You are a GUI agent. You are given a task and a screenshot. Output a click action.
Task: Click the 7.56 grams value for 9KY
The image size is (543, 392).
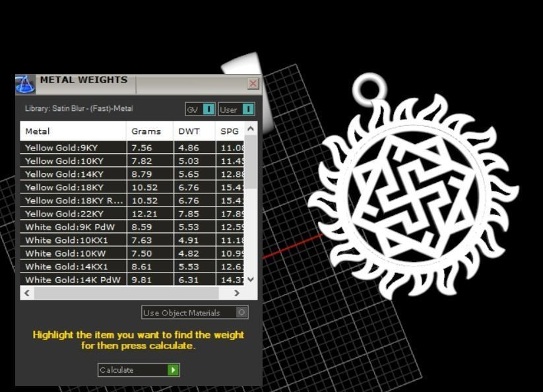tap(142, 148)
